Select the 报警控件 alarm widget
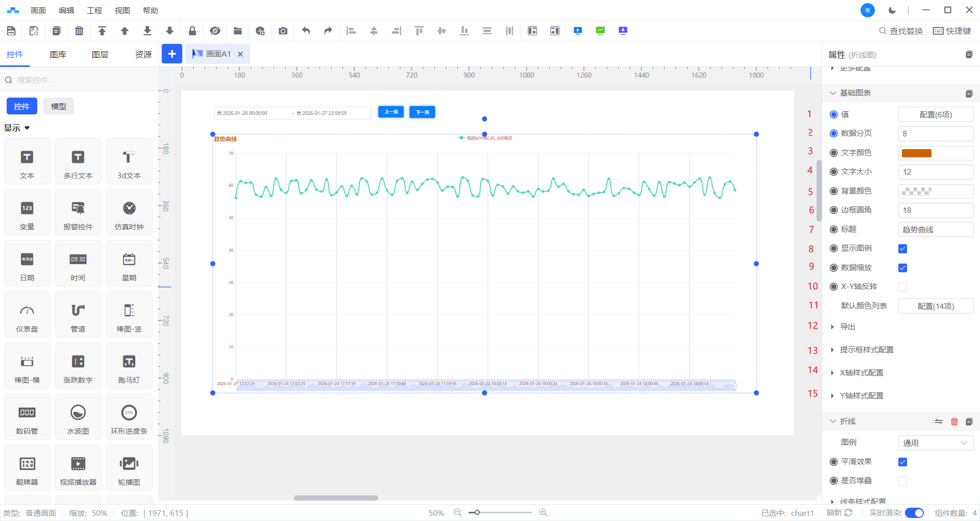The width and height of the screenshot is (980, 521). coord(78,212)
